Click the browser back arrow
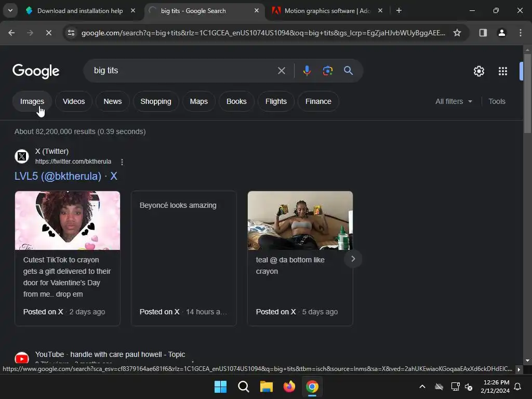Viewport: 532px width, 399px height. [11, 33]
